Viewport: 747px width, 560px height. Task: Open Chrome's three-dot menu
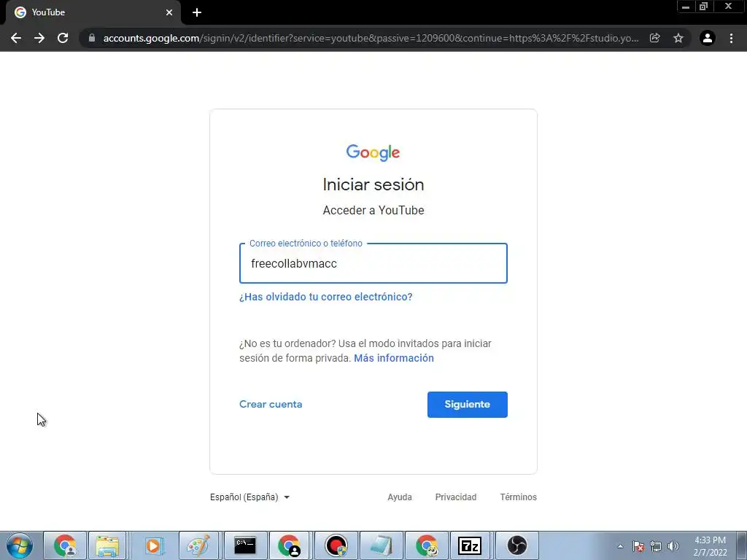click(x=731, y=38)
